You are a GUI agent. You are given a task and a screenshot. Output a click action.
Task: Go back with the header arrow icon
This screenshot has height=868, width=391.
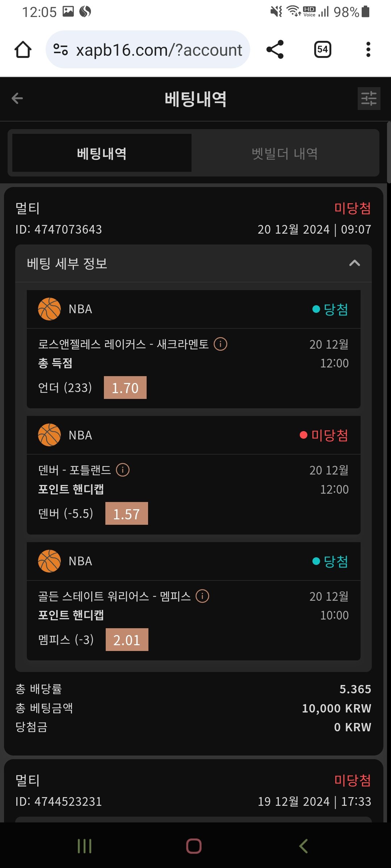17,98
